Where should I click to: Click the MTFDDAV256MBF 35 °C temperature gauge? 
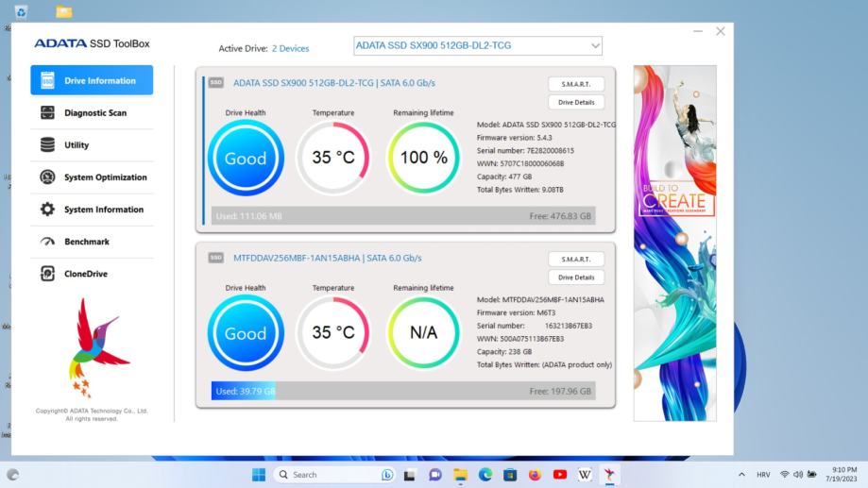tap(333, 332)
